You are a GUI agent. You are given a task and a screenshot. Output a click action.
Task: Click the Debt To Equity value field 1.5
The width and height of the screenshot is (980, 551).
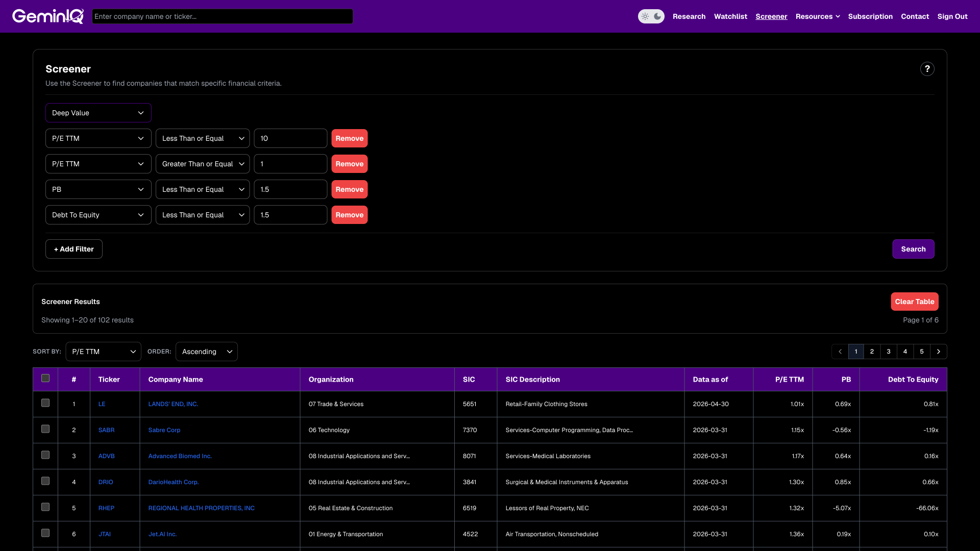coord(290,215)
